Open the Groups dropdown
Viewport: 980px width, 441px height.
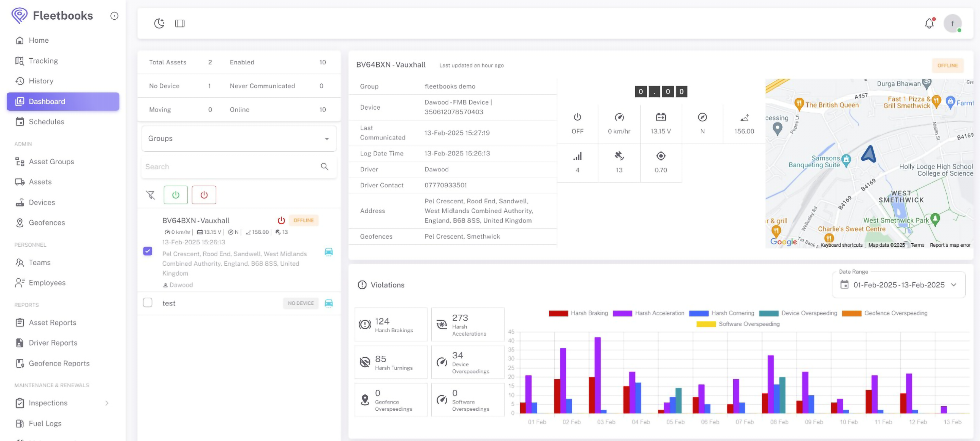239,139
